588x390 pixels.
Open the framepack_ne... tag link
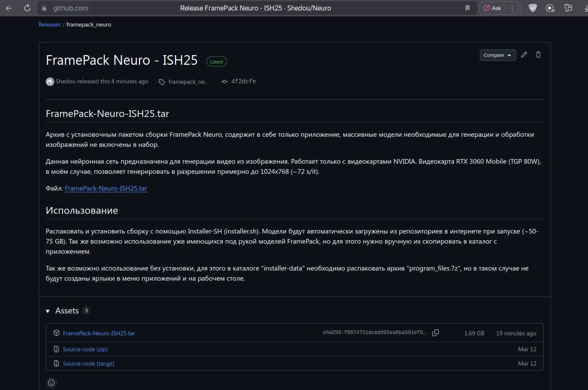[x=188, y=82]
